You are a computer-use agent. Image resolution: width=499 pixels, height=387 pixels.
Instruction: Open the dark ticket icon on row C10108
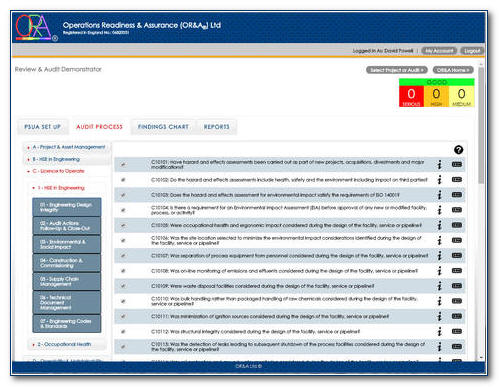point(457,270)
